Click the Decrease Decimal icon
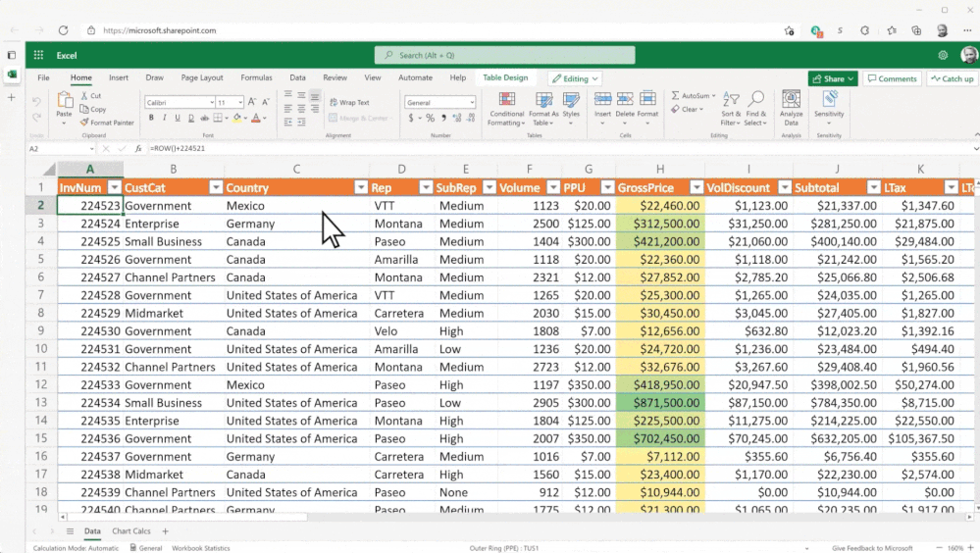Screen dimensions: 980x553 (x=471, y=118)
